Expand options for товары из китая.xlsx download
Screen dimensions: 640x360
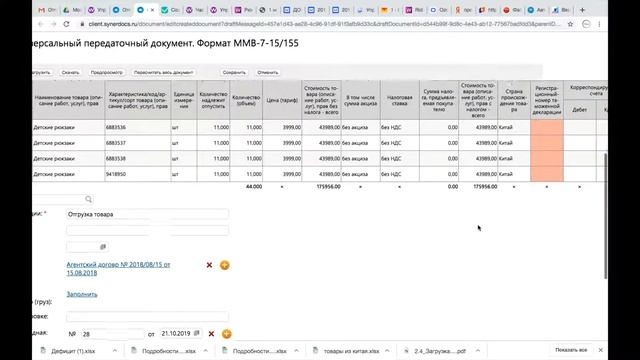pyautogui.click(x=387, y=351)
